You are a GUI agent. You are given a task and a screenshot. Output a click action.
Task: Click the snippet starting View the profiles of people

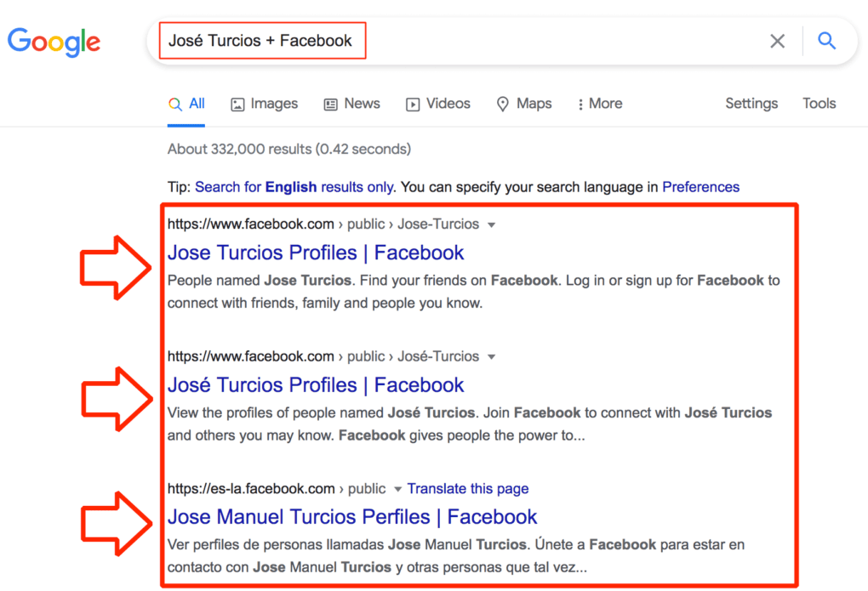[x=470, y=423]
